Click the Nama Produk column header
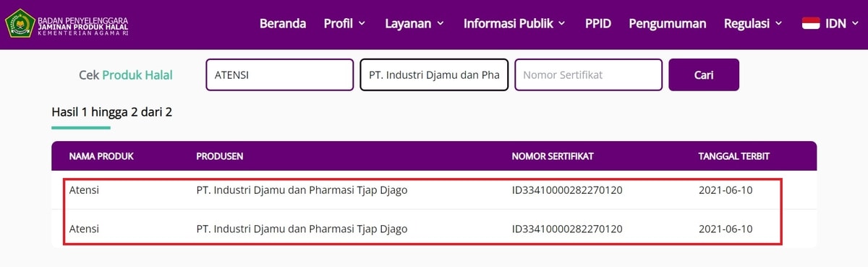 pos(101,156)
